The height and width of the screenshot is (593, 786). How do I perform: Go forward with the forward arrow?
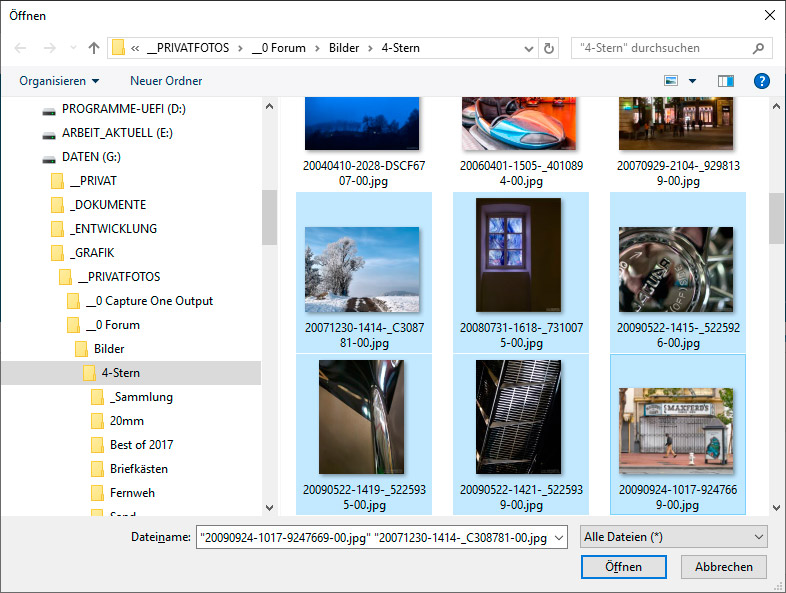[49, 48]
